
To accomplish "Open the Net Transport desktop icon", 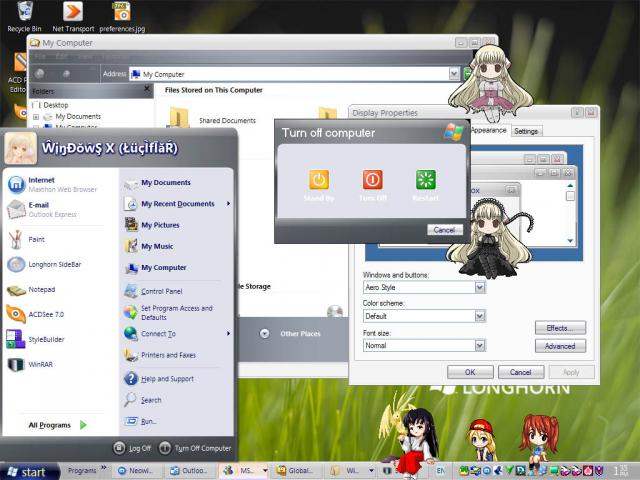I will [x=73, y=16].
